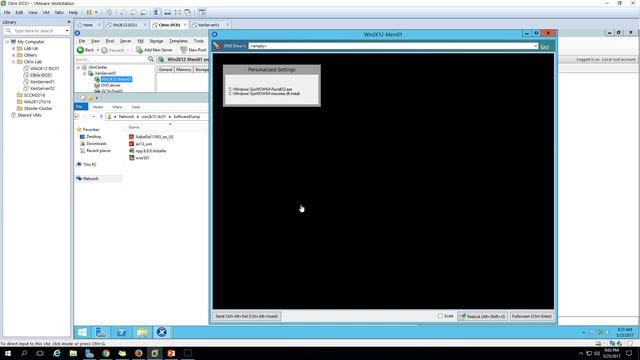Open the General tab in XenCenter
Viewport: 640px width, 360px height.
coord(165,69)
